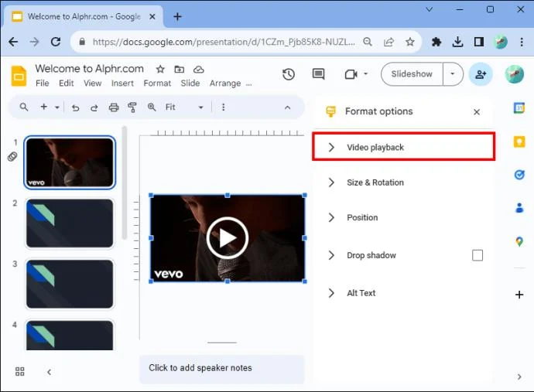Open the camera meeting dropdown arrow
Viewport: 534px width, 392px height.
click(x=366, y=74)
